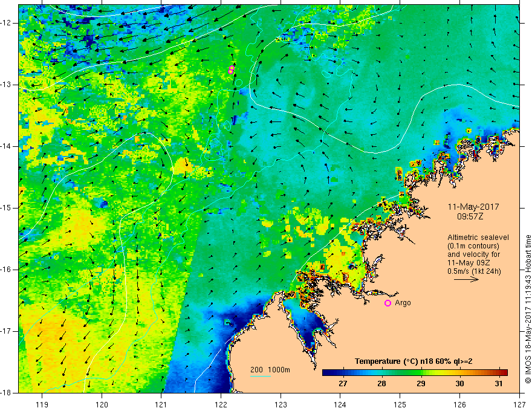Image resolution: width=532 pixels, height=411 pixels.
Task: Click the "0.5m/s (1kt 24h)" scale text
Action: point(474,271)
